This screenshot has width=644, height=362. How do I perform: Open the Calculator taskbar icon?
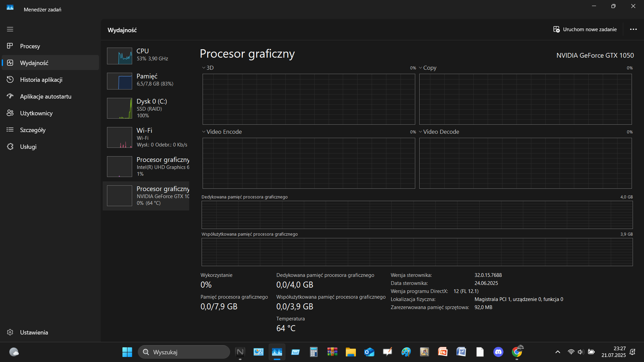[x=314, y=352]
